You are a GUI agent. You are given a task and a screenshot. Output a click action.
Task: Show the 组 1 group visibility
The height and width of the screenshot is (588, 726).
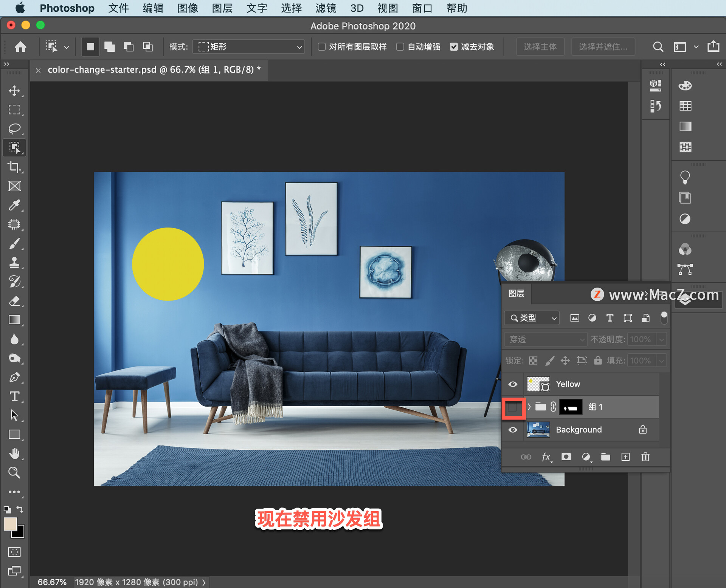click(x=513, y=407)
